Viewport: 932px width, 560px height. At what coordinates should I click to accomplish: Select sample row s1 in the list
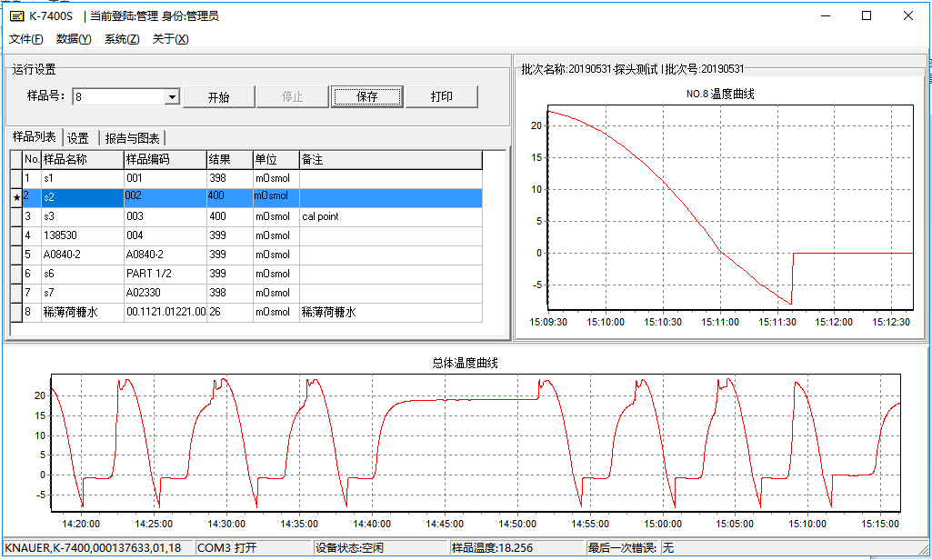pos(82,178)
